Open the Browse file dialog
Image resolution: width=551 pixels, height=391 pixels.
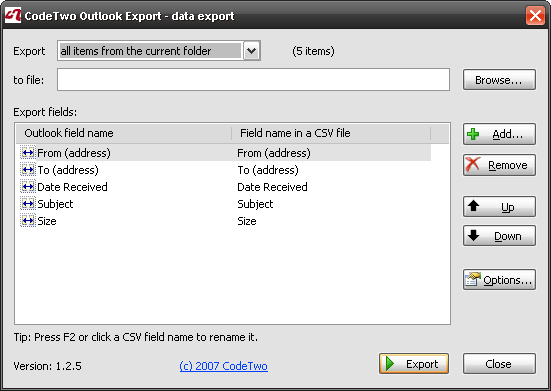click(x=499, y=80)
